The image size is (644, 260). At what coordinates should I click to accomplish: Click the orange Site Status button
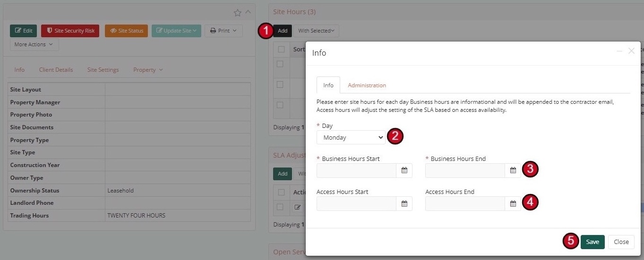click(x=126, y=31)
